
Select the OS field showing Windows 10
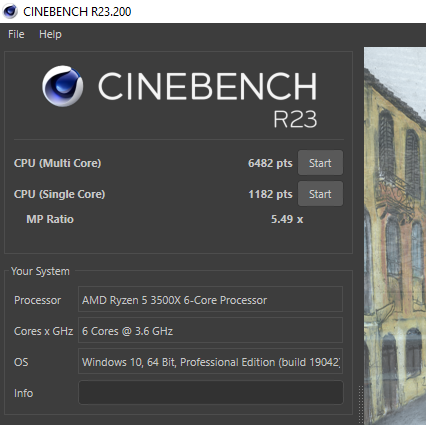210,361
